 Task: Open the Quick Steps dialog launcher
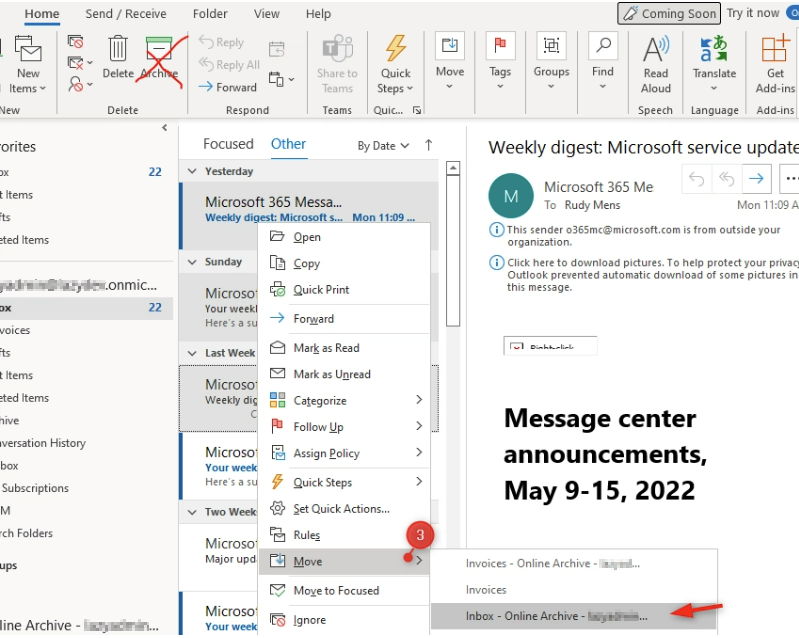tap(417, 110)
